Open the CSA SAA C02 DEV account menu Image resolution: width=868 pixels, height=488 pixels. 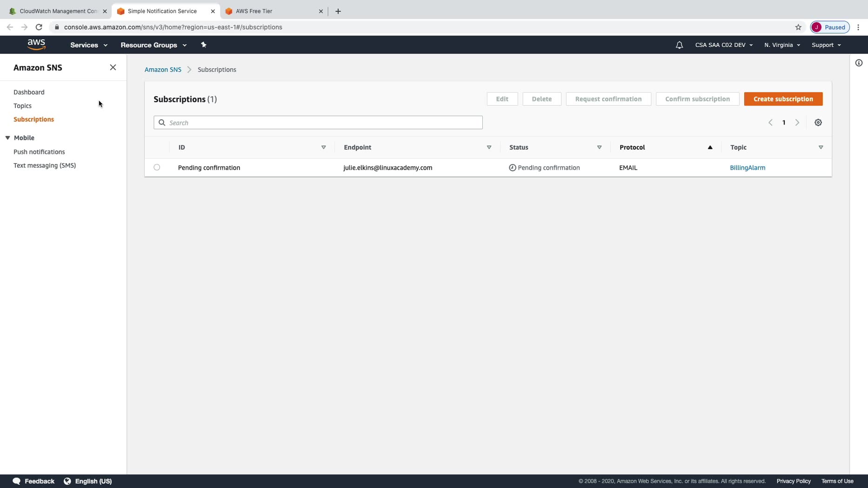click(x=724, y=45)
